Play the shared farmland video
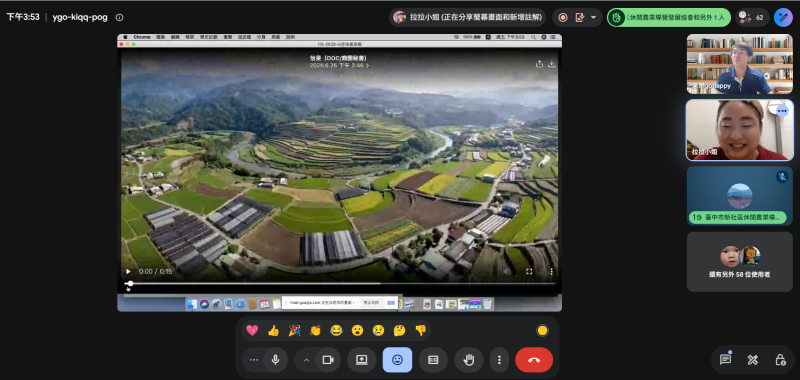The width and height of the screenshot is (800, 380). (128, 271)
